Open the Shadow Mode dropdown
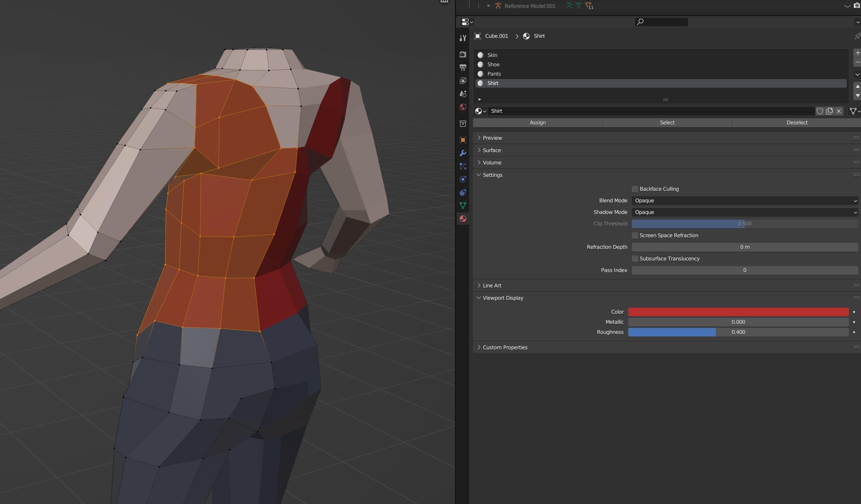 745,212
